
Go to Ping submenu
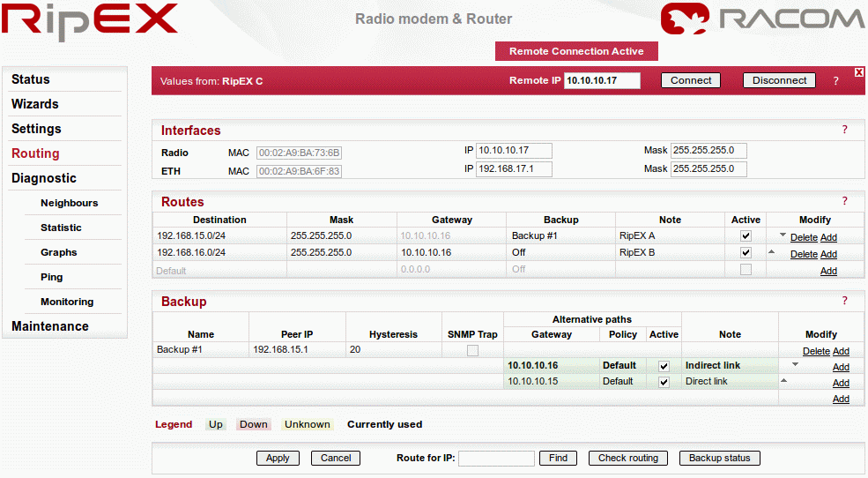[51, 277]
